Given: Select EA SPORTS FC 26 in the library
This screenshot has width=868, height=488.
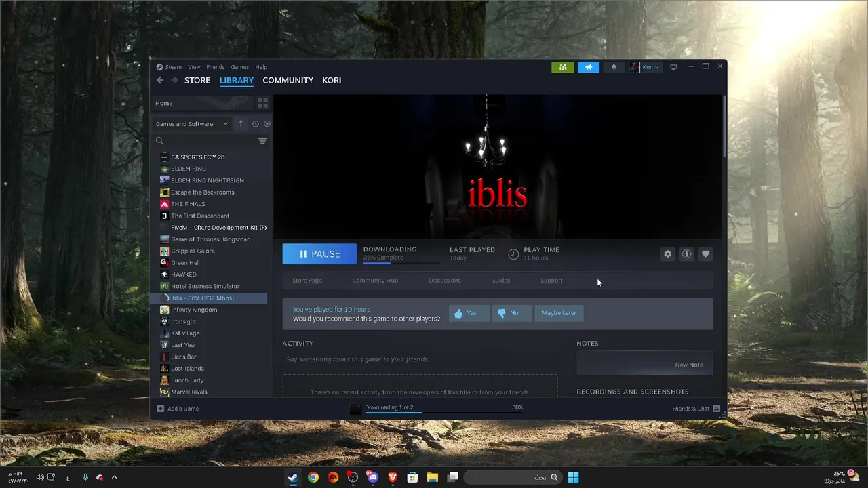Looking at the screenshot, I should coord(209,157).
